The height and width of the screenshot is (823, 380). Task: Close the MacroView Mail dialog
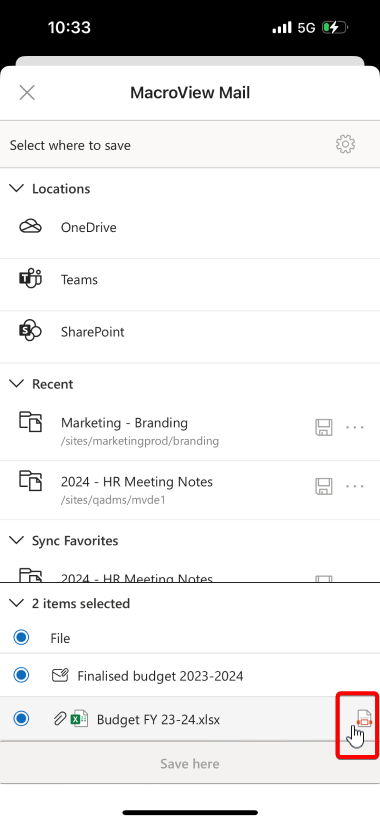(27, 93)
